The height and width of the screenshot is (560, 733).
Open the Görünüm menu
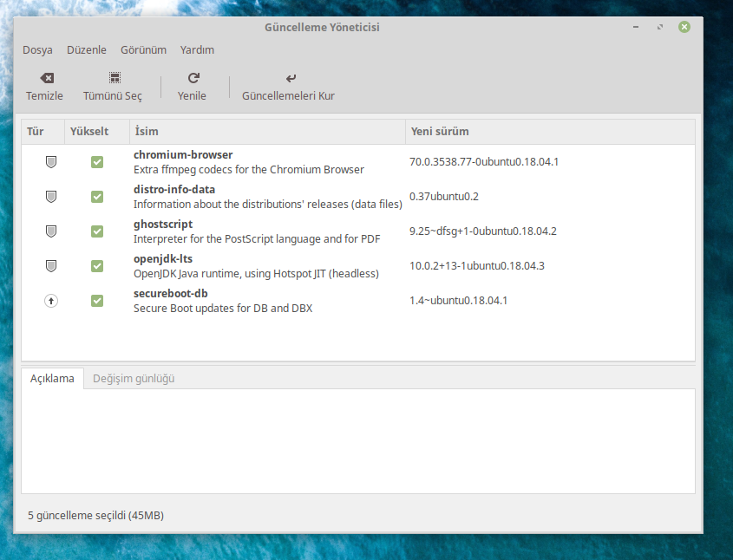tap(143, 50)
